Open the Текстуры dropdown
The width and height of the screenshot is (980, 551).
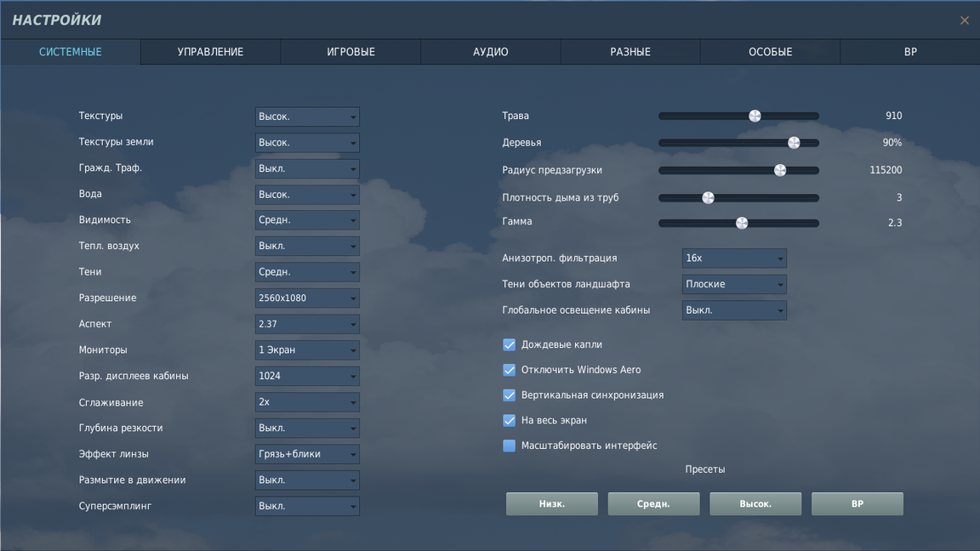[307, 116]
